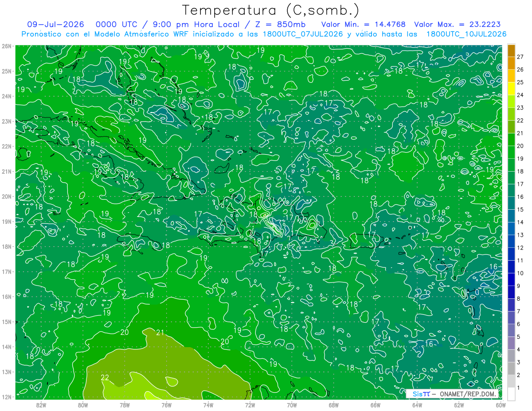The width and height of the screenshot is (532, 411).
Task: Click the '26N' latitude label
Action: point(7,46)
